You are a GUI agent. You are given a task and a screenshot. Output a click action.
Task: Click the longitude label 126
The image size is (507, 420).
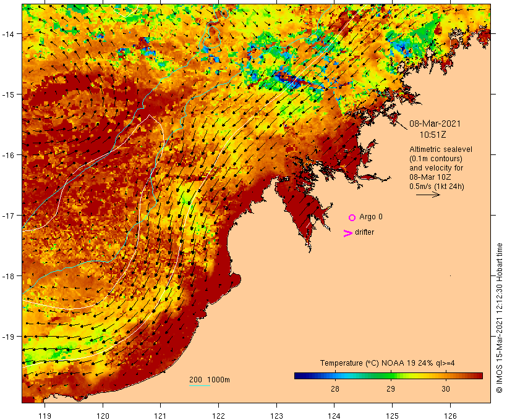coord(450,416)
